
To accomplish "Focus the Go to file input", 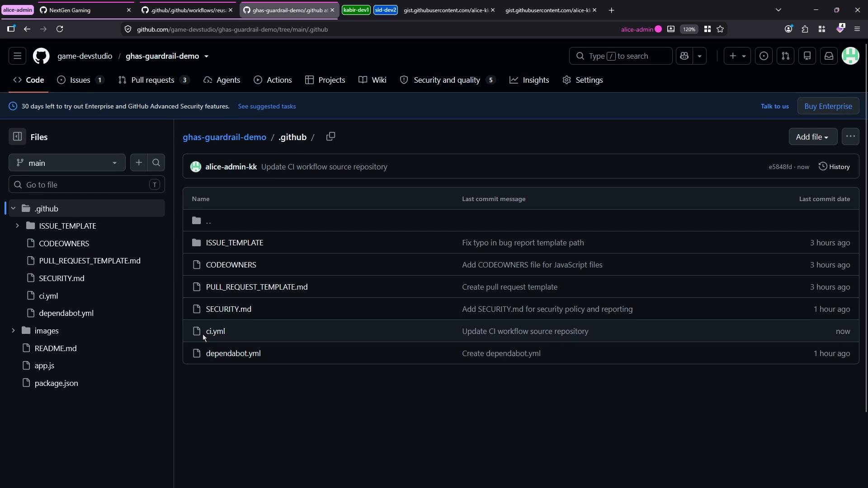I will pyautogui.click(x=87, y=184).
